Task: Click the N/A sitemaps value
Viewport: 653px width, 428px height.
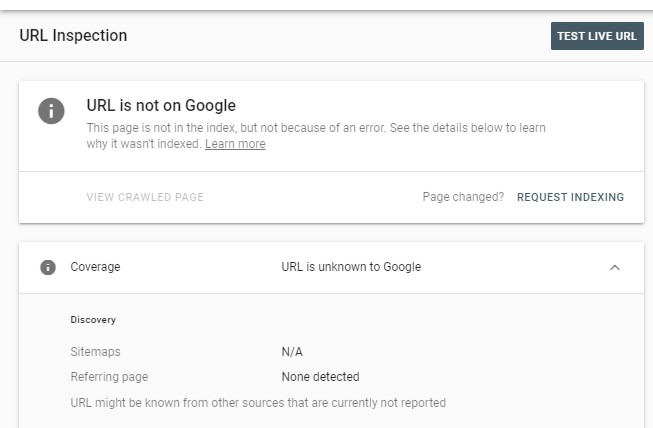Action: (292, 352)
